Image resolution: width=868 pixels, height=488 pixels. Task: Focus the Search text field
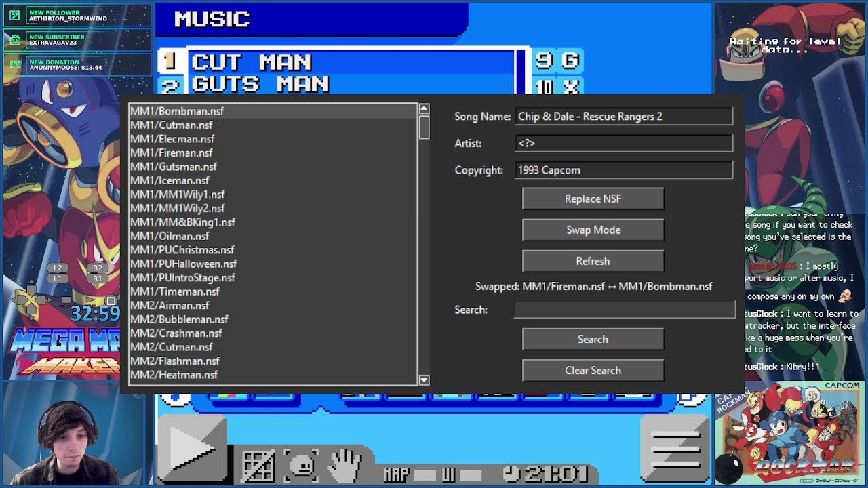pyautogui.click(x=625, y=310)
